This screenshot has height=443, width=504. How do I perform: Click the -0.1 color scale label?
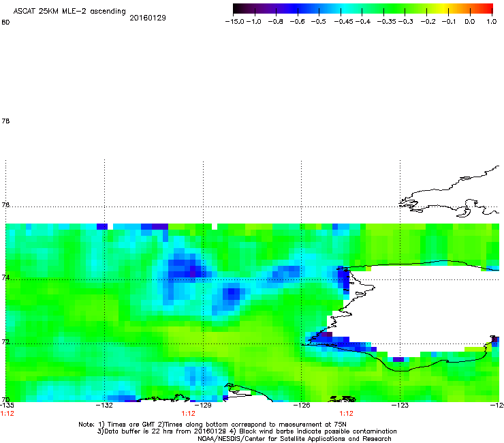[449, 22]
